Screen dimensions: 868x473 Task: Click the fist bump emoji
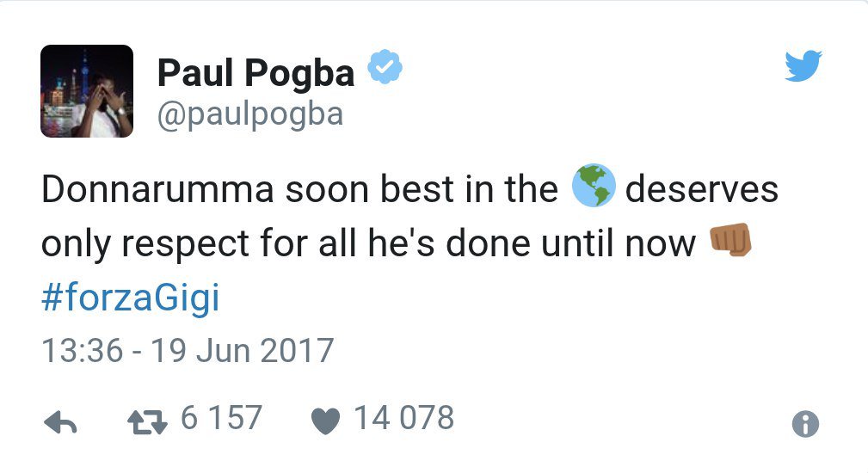click(729, 242)
